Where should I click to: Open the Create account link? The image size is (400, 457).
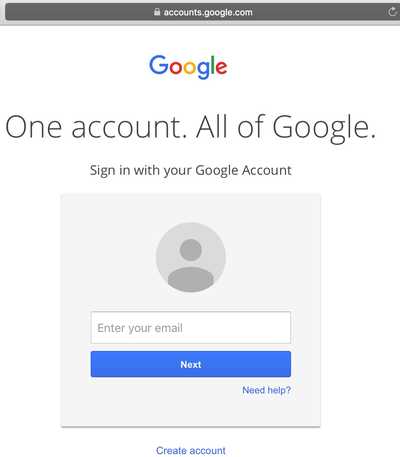pos(191,451)
